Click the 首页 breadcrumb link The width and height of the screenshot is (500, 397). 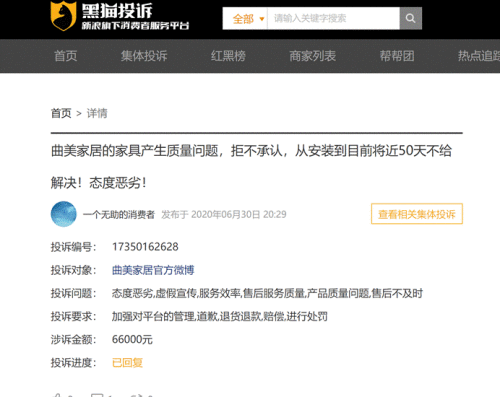click(61, 113)
